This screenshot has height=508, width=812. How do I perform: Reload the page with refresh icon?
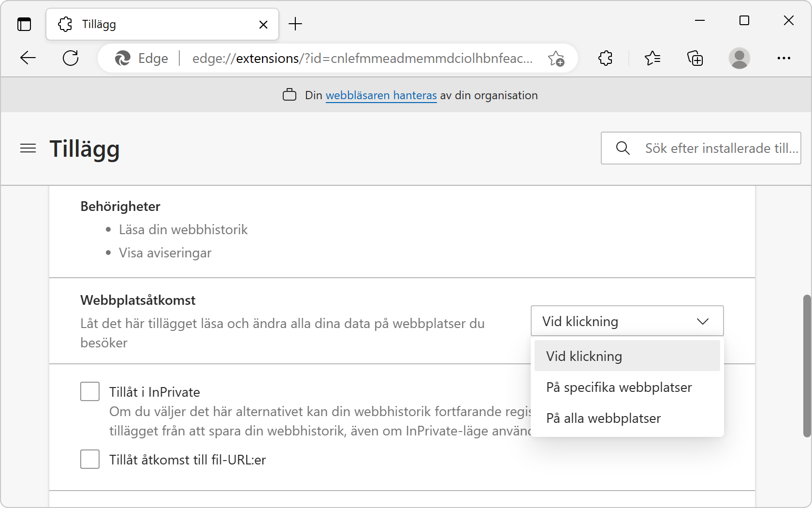pos(71,58)
